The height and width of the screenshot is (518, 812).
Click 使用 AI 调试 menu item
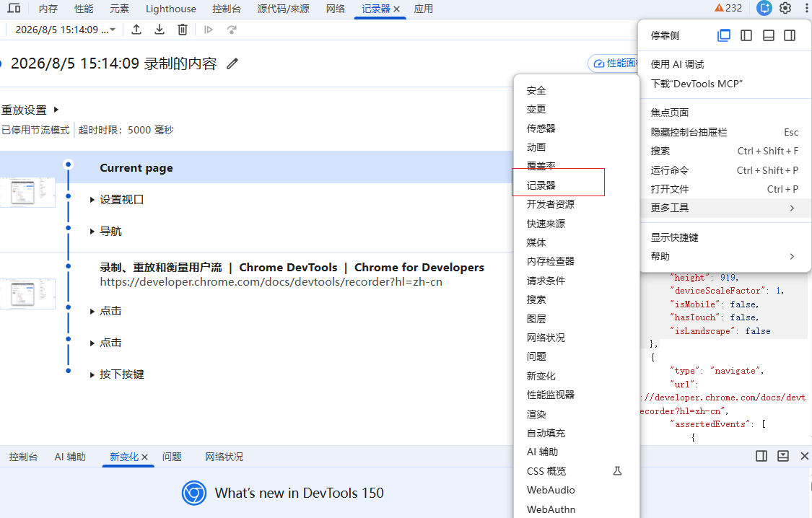point(725,64)
